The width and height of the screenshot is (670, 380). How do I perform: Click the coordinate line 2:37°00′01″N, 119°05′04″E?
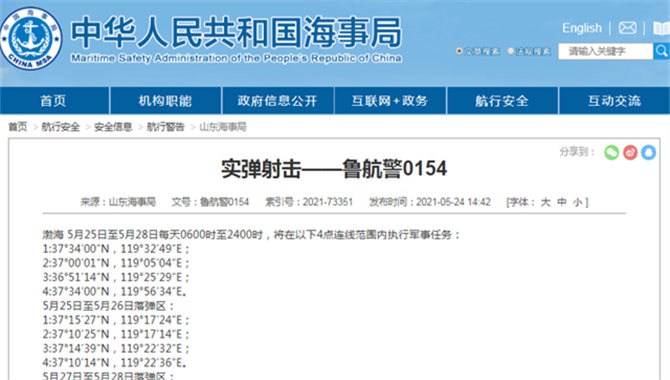pos(116,263)
